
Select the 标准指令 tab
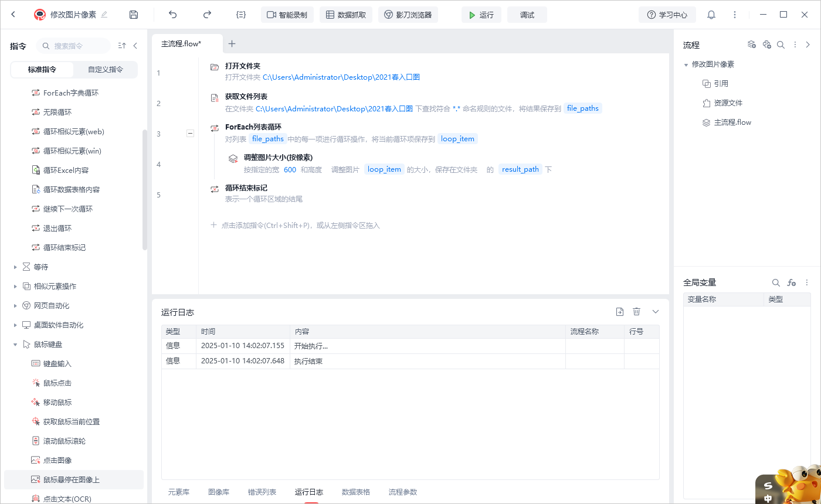click(42, 69)
